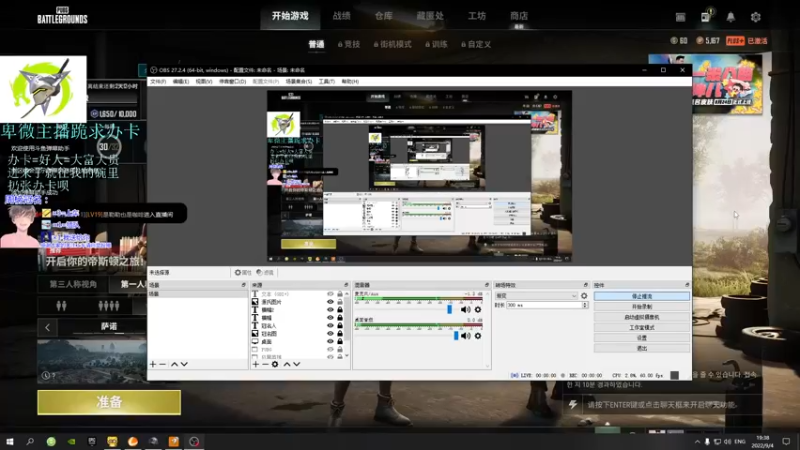Mute the Mic/Aux audio track
Screen dimensions: 800x450
click(465, 310)
